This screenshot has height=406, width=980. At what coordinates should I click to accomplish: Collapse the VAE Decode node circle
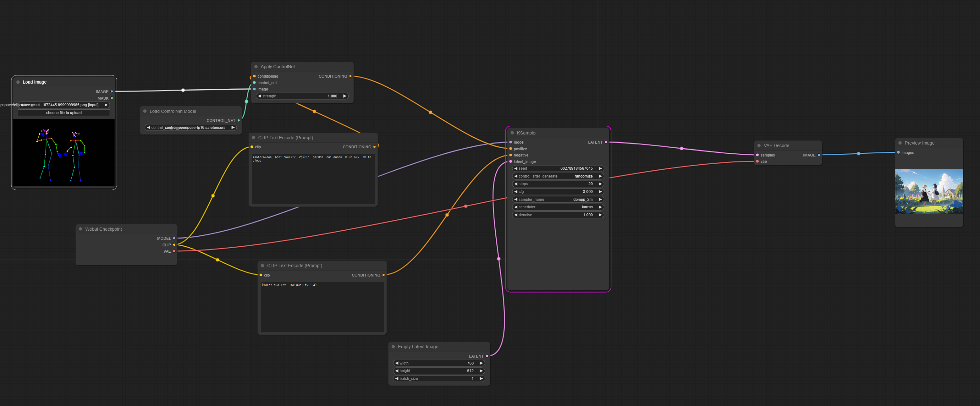[x=759, y=145]
